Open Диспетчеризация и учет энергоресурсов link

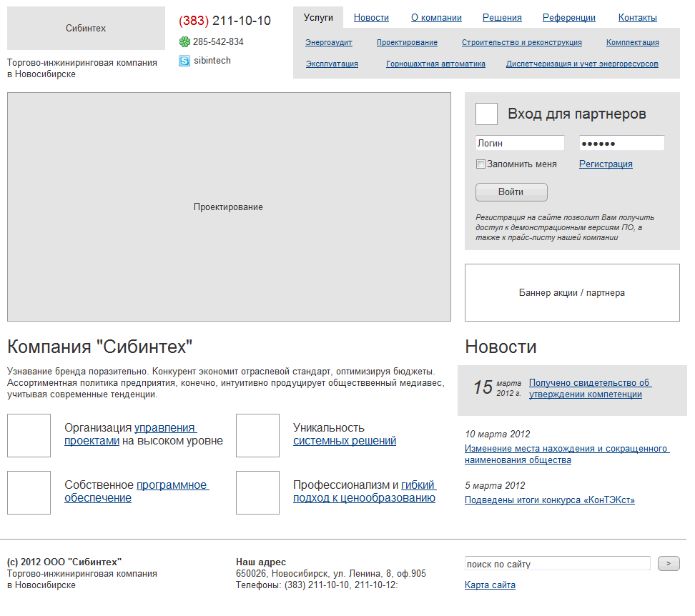click(582, 64)
